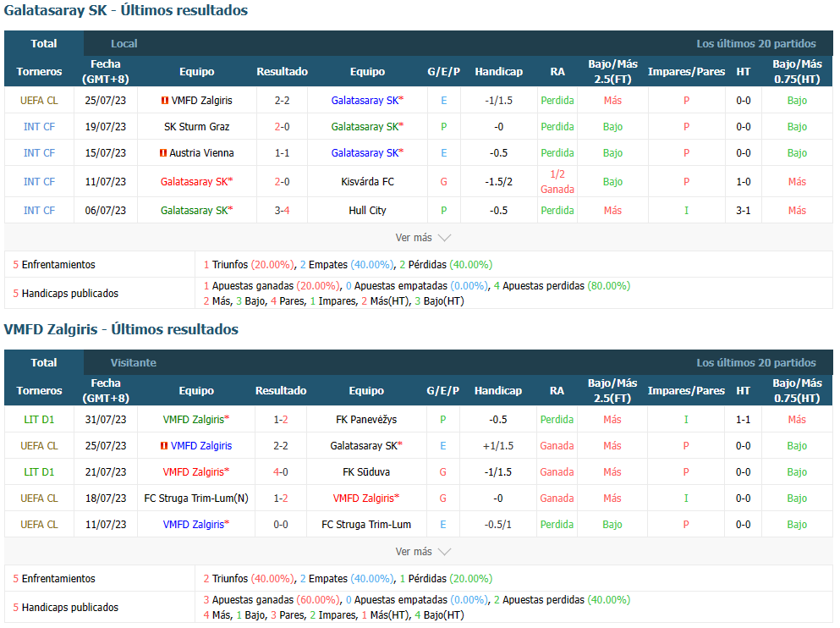Click the +1/1.5 handicap value
Image resolution: width=840 pixels, height=628 pixels.
click(498, 446)
